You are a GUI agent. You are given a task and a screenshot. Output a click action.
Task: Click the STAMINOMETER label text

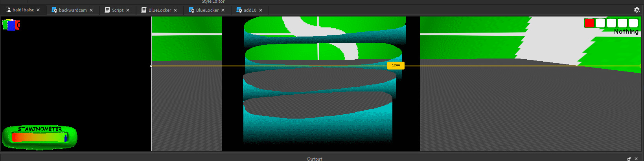pyautogui.click(x=40, y=129)
